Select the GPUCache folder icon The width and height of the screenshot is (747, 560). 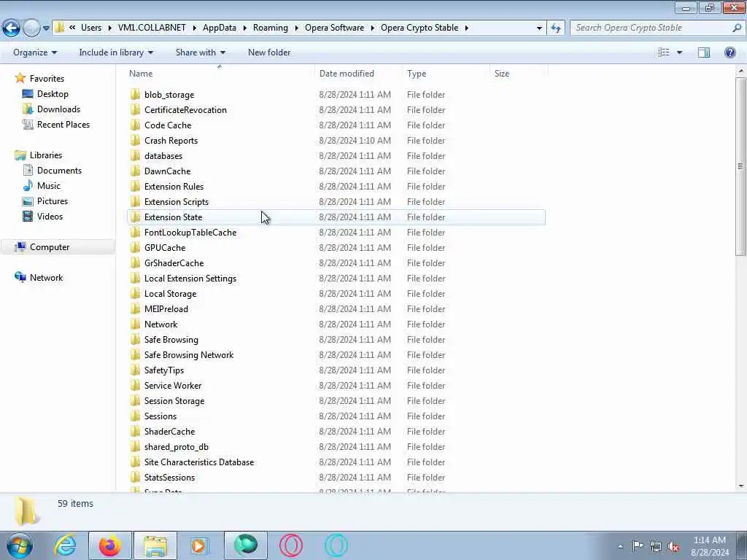pyautogui.click(x=135, y=248)
